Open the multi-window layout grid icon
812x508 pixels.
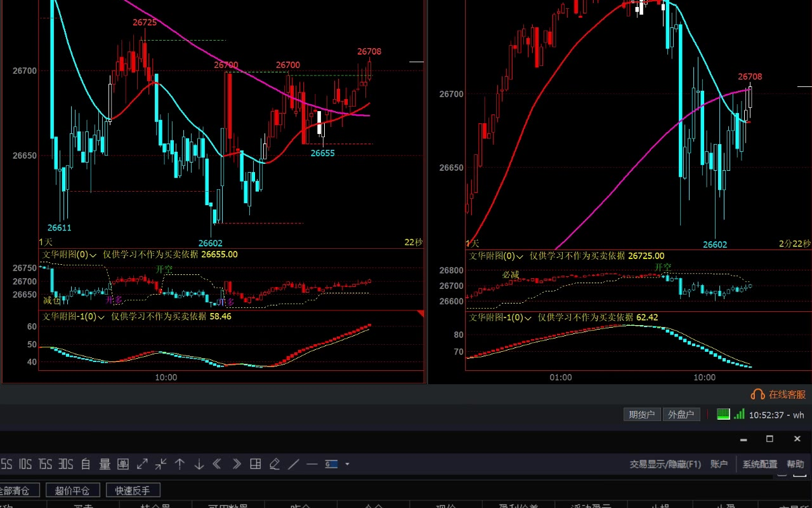(x=255, y=464)
